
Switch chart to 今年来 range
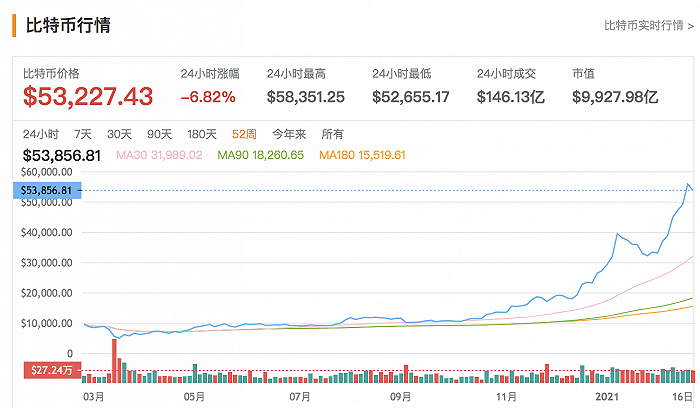coord(287,134)
